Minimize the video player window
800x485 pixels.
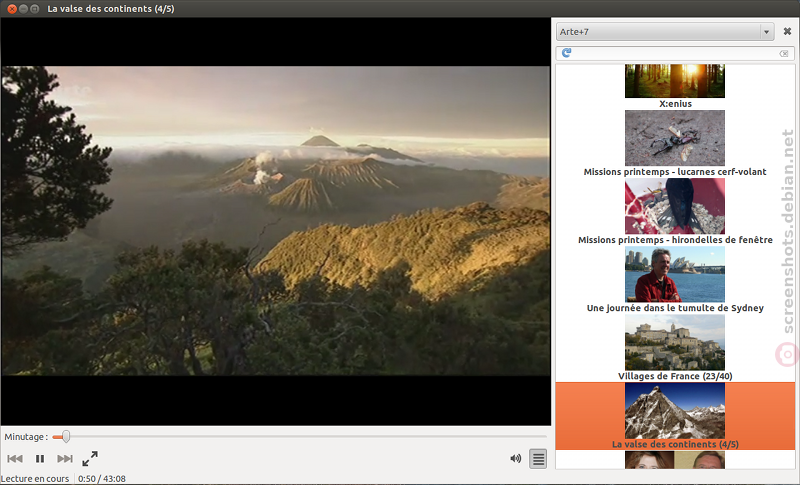pyautogui.click(x=23, y=9)
